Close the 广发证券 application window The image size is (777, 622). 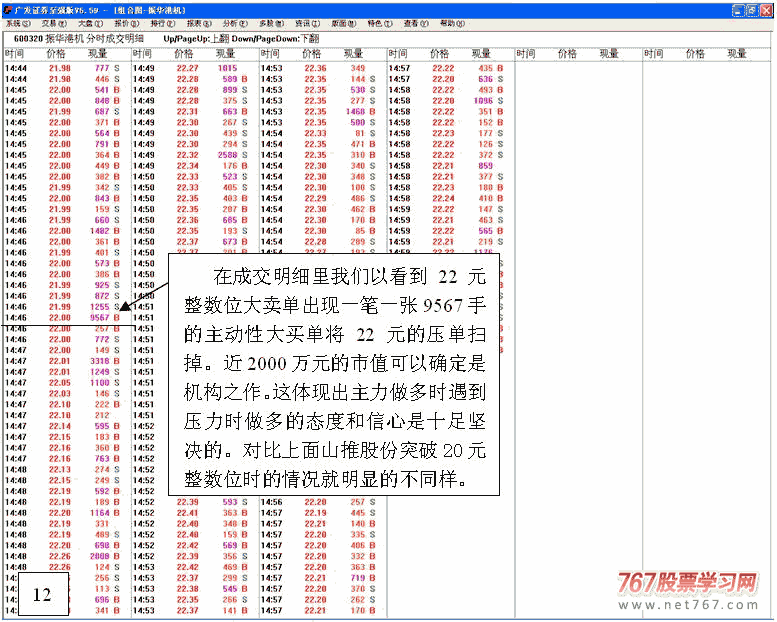[766, 9]
